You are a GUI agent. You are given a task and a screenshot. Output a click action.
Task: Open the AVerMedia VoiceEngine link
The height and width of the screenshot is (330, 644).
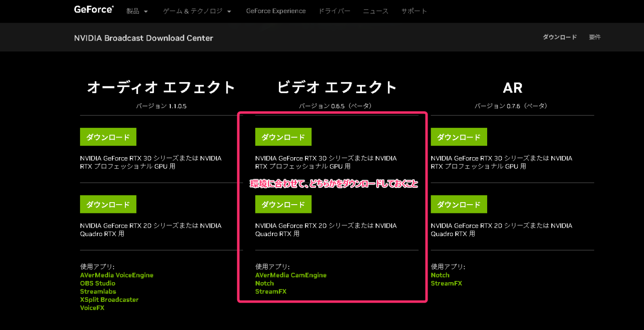pyautogui.click(x=117, y=275)
